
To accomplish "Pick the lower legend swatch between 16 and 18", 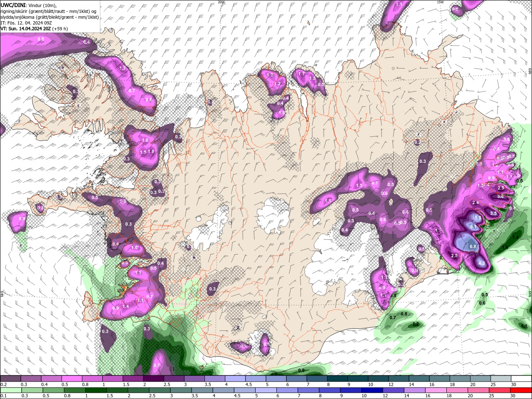I will (x=436, y=390).
